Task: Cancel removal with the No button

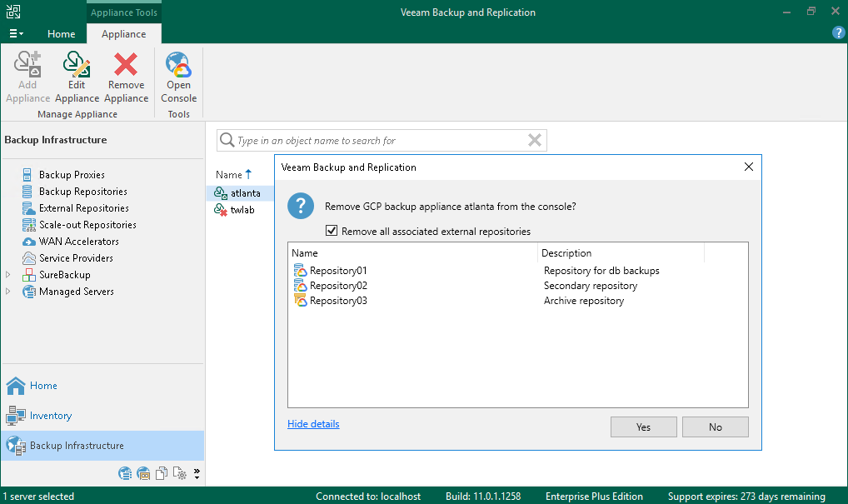Action: 716,427
